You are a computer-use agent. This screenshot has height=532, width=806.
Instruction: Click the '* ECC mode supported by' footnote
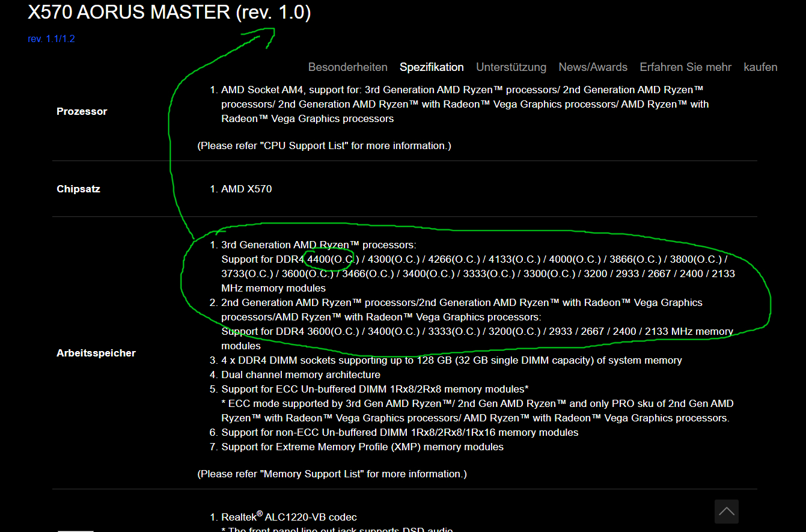(477, 411)
